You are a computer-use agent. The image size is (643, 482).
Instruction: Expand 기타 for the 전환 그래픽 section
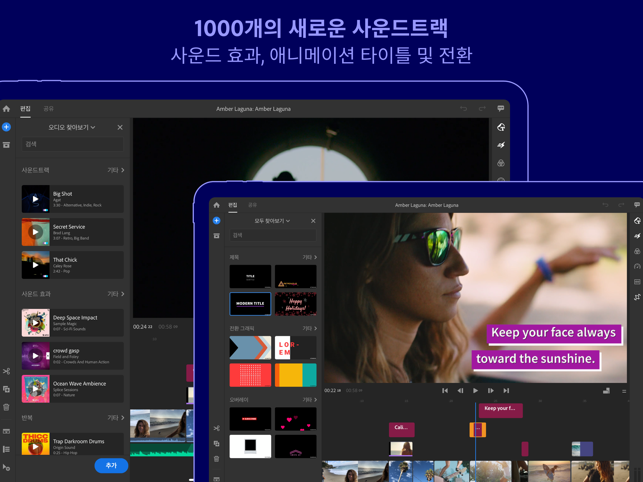tap(310, 329)
